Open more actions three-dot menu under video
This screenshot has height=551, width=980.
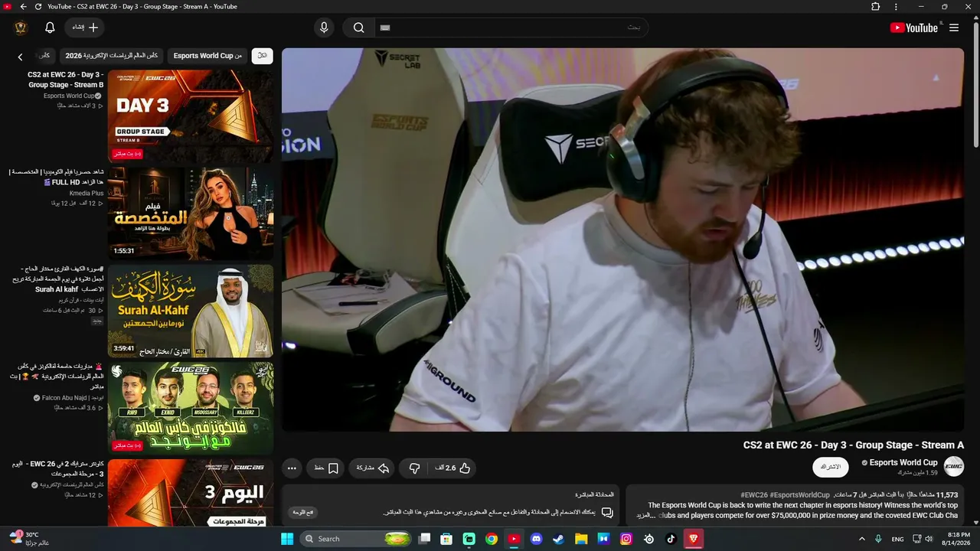[x=292, y=468]
